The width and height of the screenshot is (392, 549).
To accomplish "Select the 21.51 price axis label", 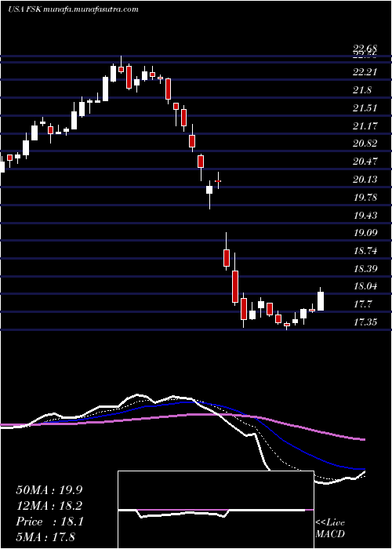I will click(x=365, y=108).
